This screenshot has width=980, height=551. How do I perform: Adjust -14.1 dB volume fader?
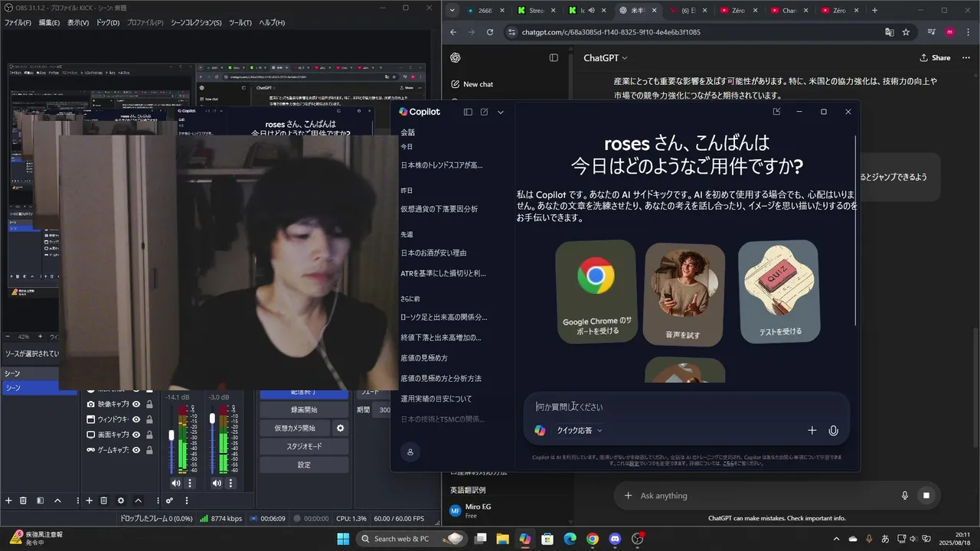171,435
